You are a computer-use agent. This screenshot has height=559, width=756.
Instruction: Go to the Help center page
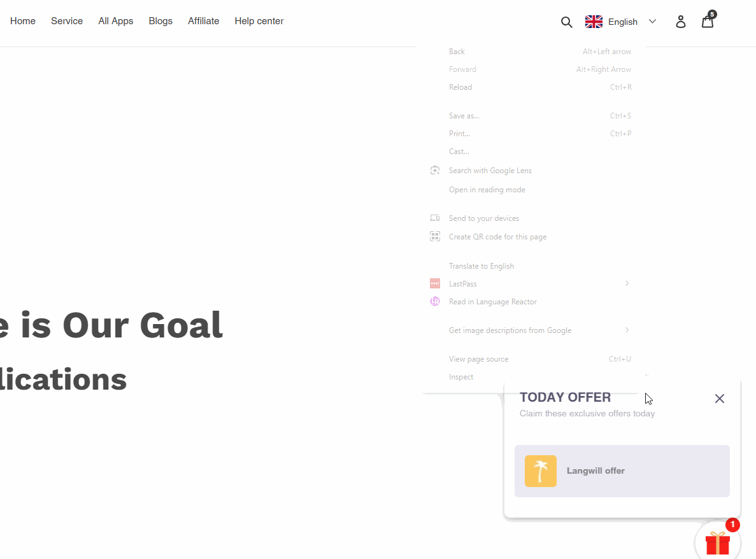(259, 21)
